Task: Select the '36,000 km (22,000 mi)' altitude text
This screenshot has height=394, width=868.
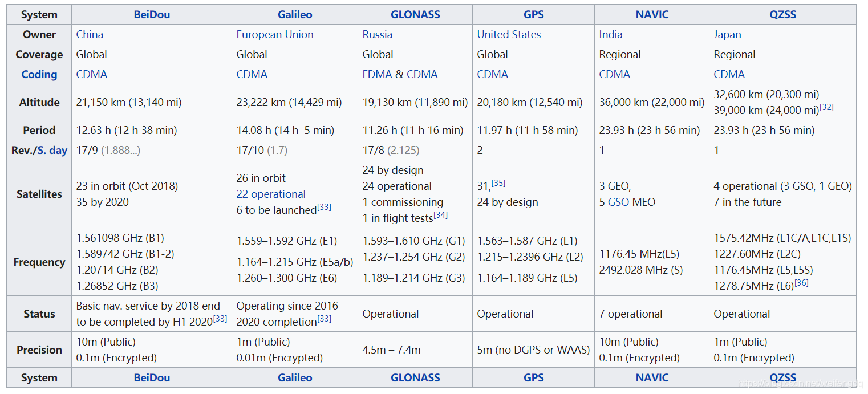Action: pyautogui.click(x=652, y=102)
